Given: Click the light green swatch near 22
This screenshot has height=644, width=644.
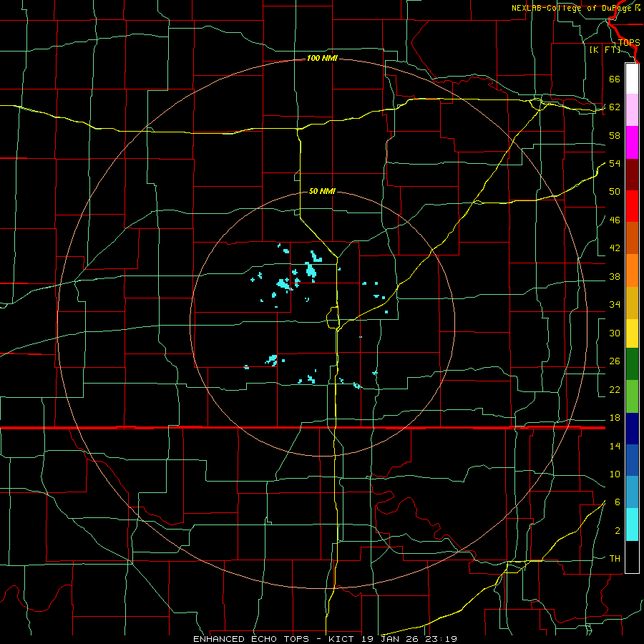Looking at the screenshot, I should pos(632,396).
